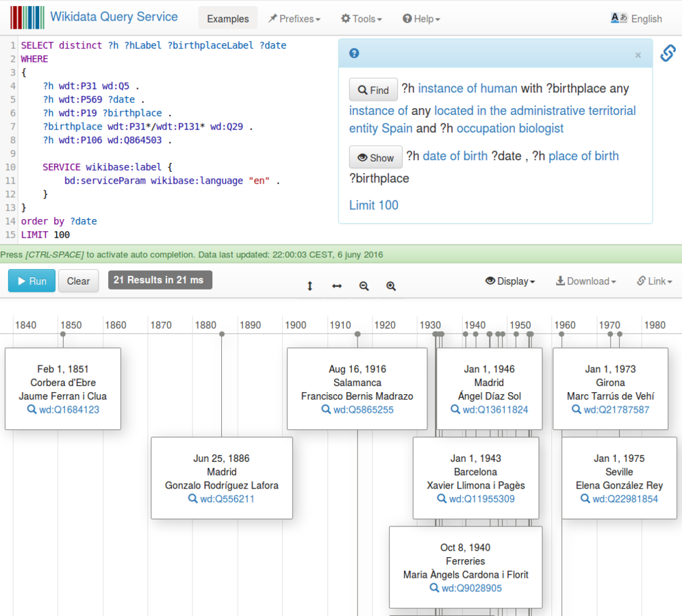Click the Limit 100 link
The width and height of the screenshot is (682, 616).
(374, 205)
